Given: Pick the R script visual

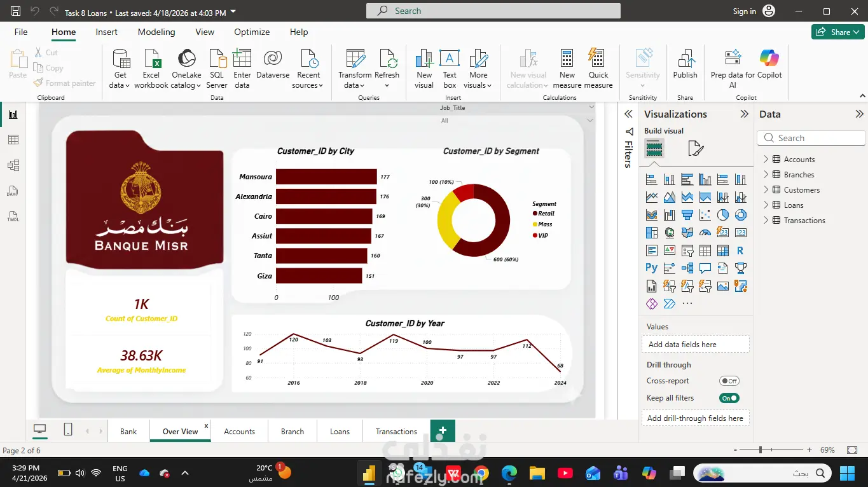Looking at the screenshot, I should point(740,250).
